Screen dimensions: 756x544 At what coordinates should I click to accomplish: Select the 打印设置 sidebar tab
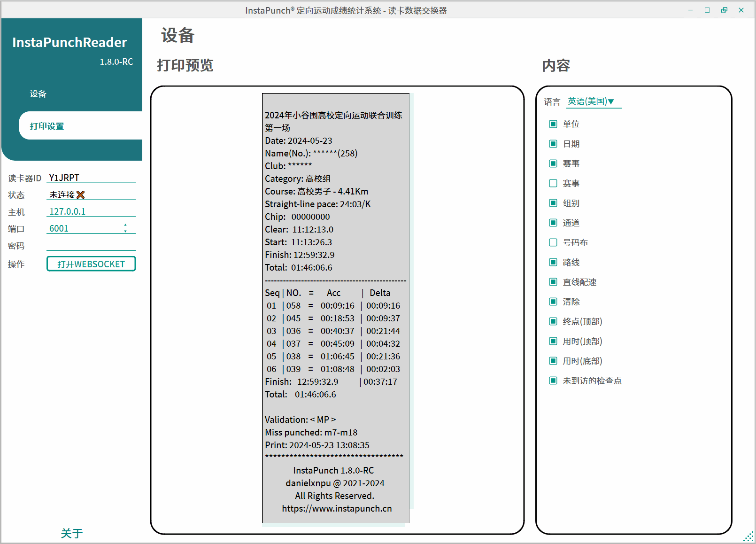coord(47,126)
